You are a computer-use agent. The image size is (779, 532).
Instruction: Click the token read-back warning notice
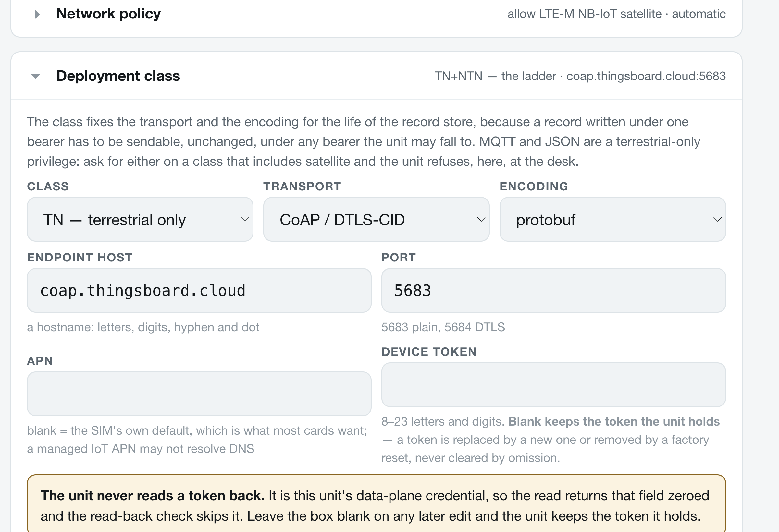376,503
